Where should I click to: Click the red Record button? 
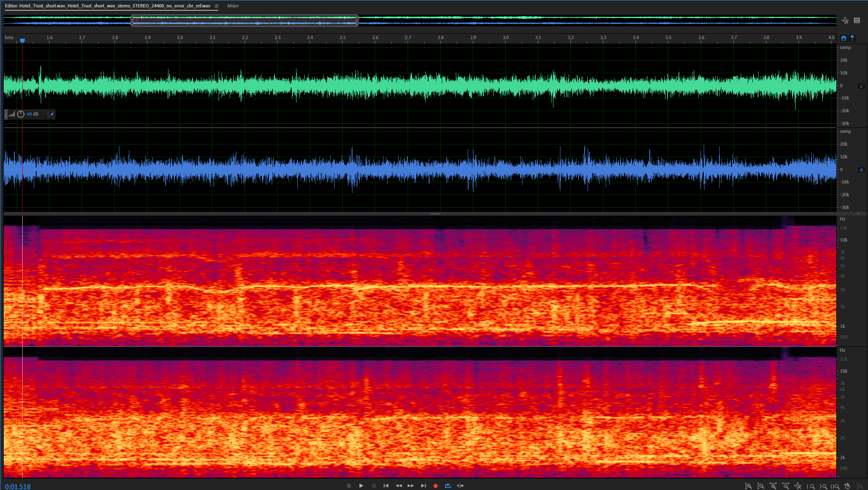[x=436, y=486]
